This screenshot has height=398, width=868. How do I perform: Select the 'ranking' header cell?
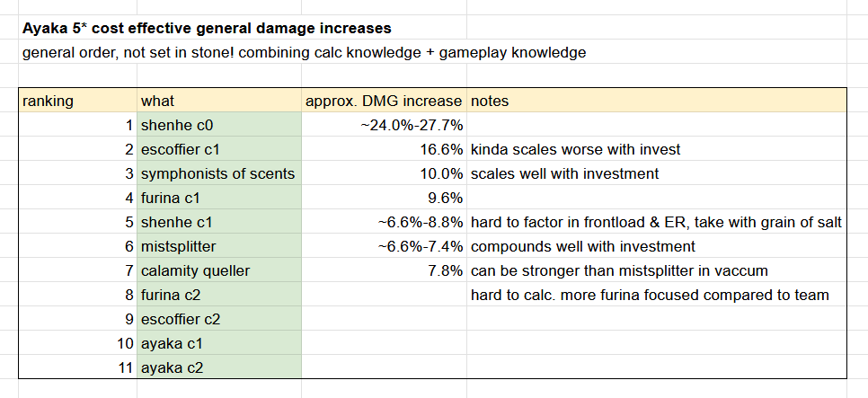pos(78,101)
